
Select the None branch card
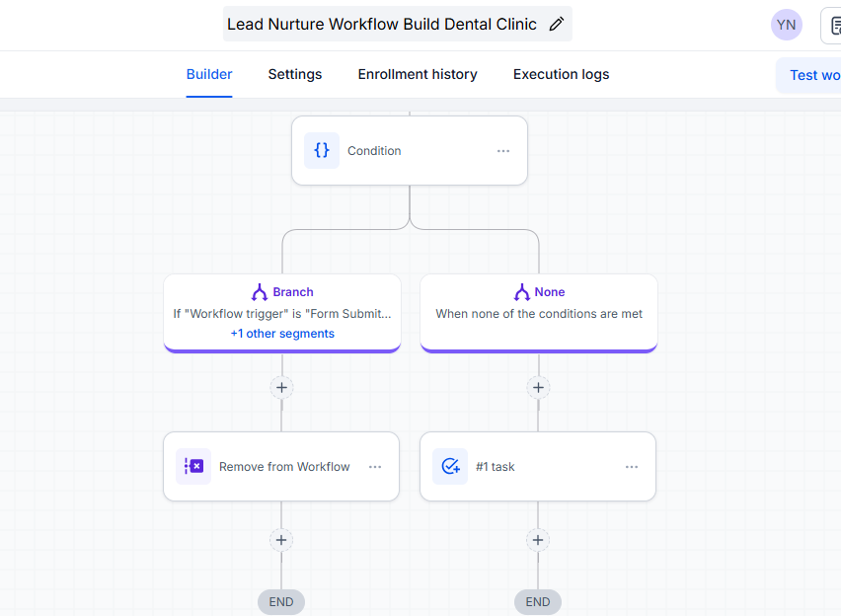pos(539,313)
